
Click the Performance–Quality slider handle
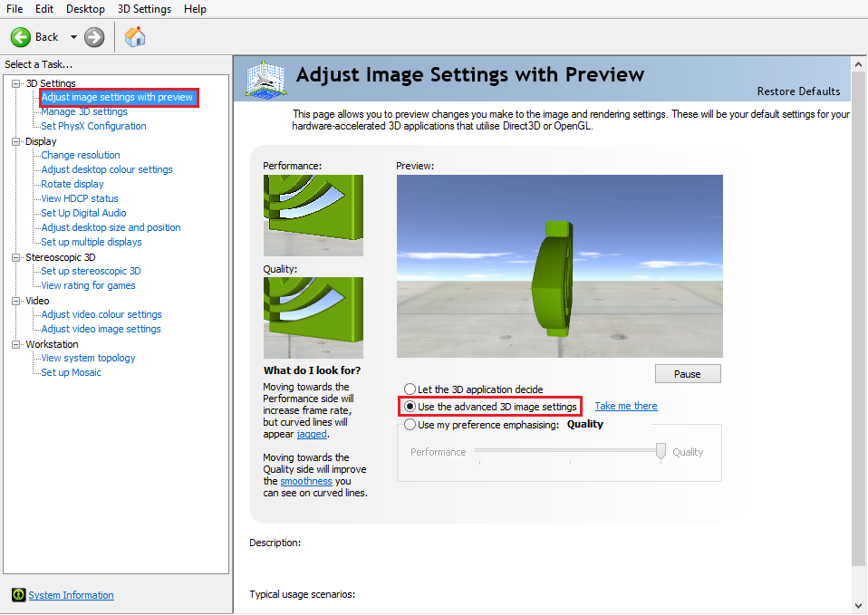pos(661,451)
